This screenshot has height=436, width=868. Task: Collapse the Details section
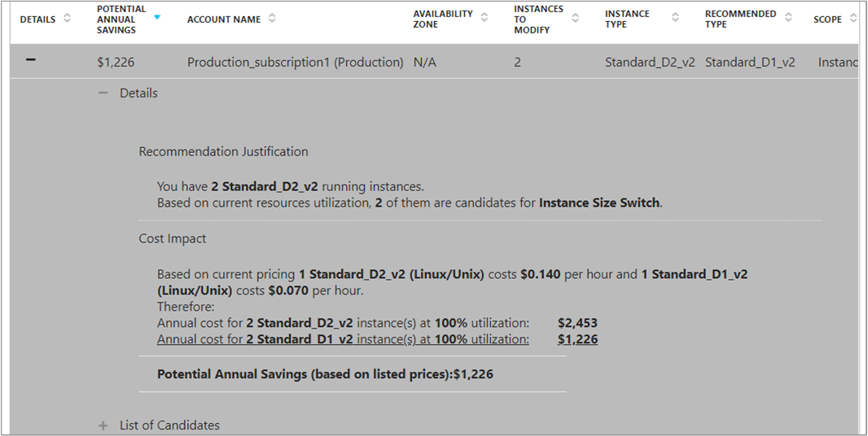pos(103,93)
